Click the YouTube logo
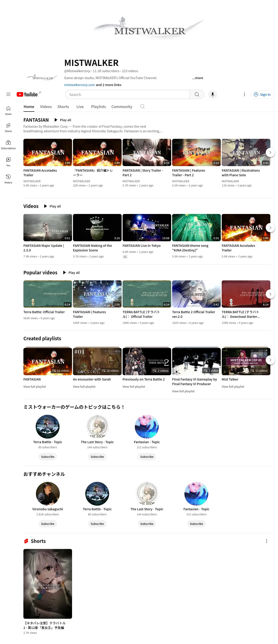This screenshot has height=644, width=278. [27, 94]
